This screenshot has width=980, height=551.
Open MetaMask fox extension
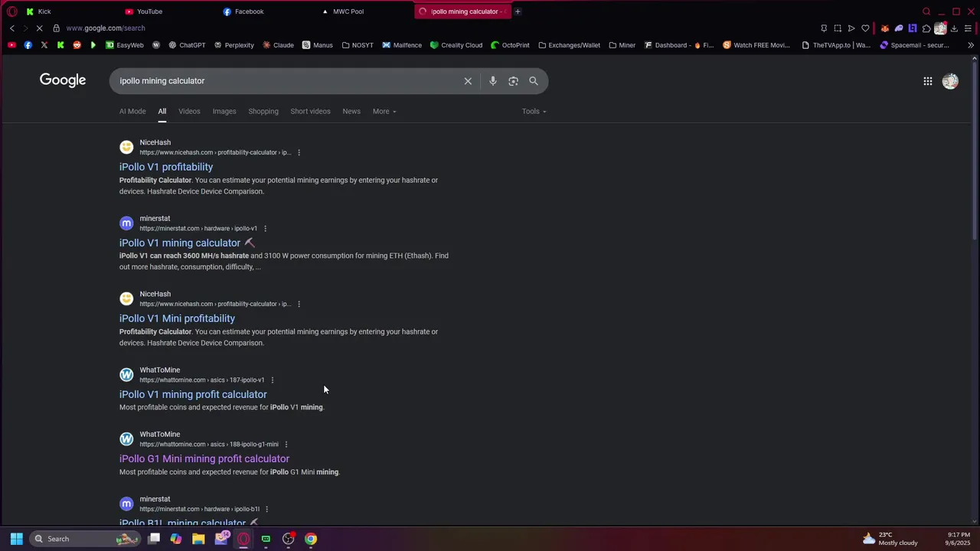(x=885, y=28)
